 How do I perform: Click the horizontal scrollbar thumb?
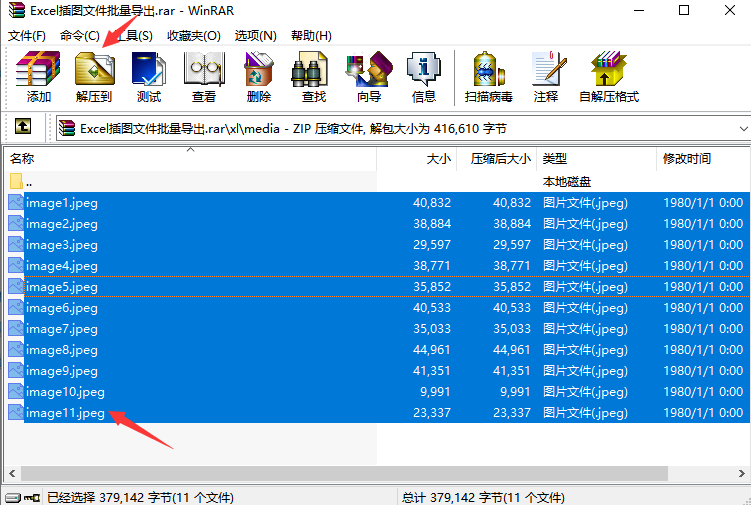tap(344, 473)
